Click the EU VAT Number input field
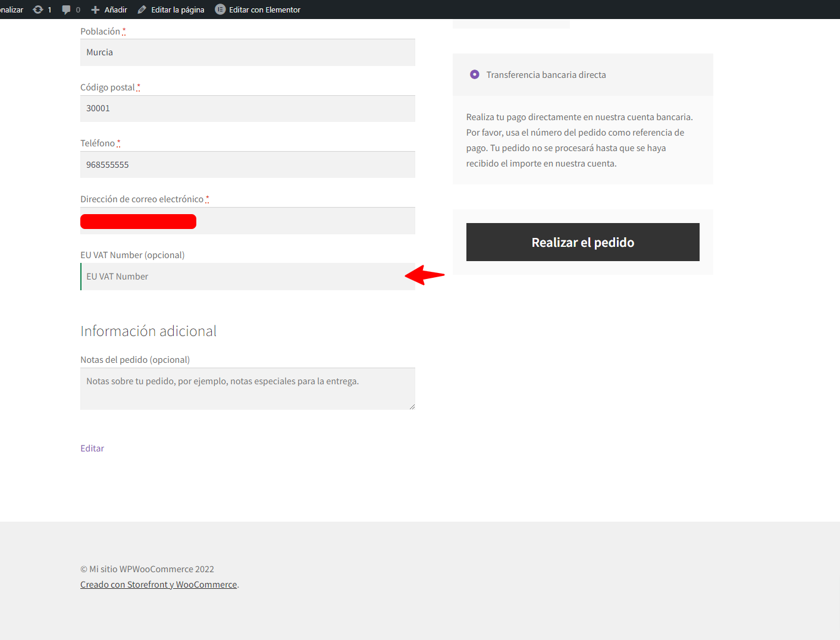The width and height of the screenshot is (840, 640). click(x=247, y=277)
